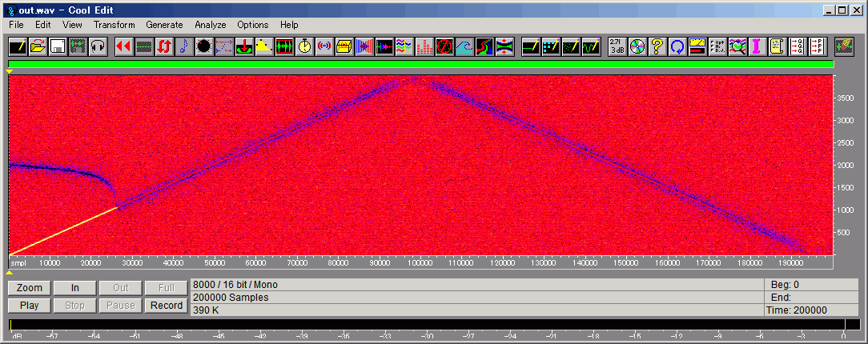Click the Play button
The height and width of the screenshot is (344, 868).
(x=30, y=306)
